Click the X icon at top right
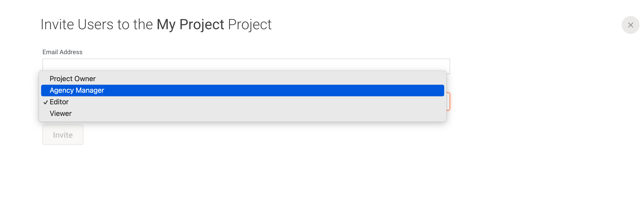The width and height of the screenshot is (644, 214). (x=630, y=25)
